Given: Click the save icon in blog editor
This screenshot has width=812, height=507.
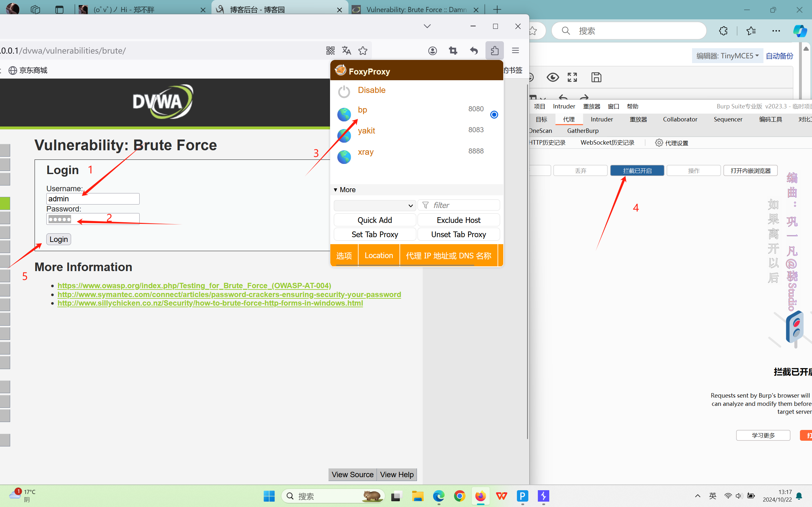Looking at the screenshot, I should [x=596, y=77].
